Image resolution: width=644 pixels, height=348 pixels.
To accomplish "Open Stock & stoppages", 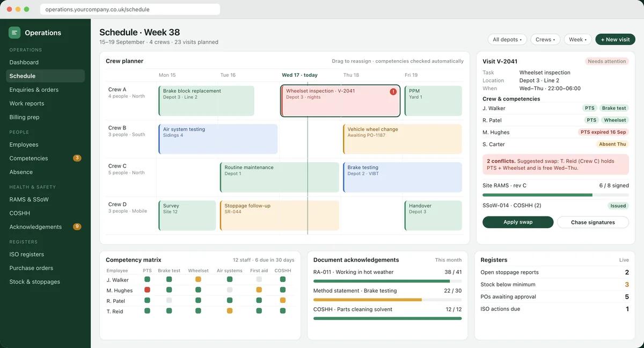I will coord(46,282).
